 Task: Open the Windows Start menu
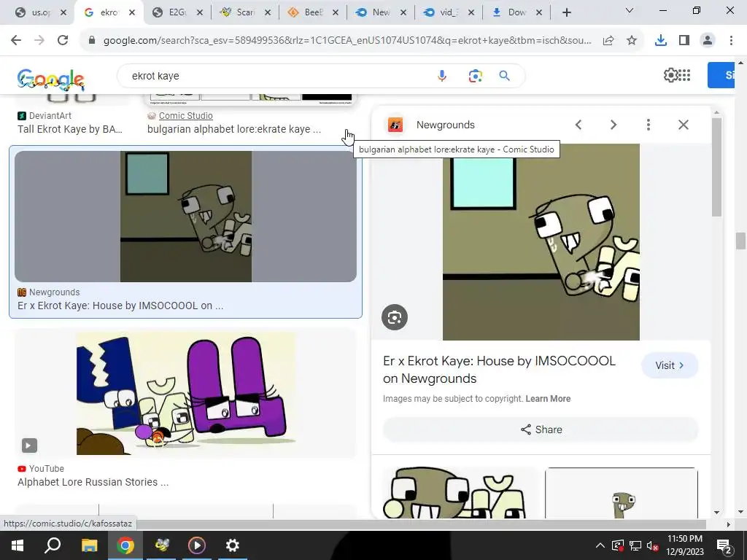tap(18, 545)
